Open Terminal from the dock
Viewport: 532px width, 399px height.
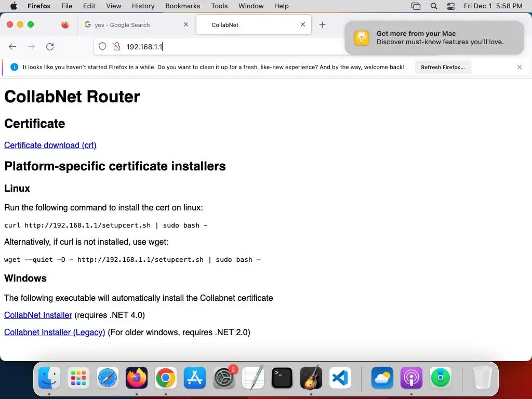[282, 378]
